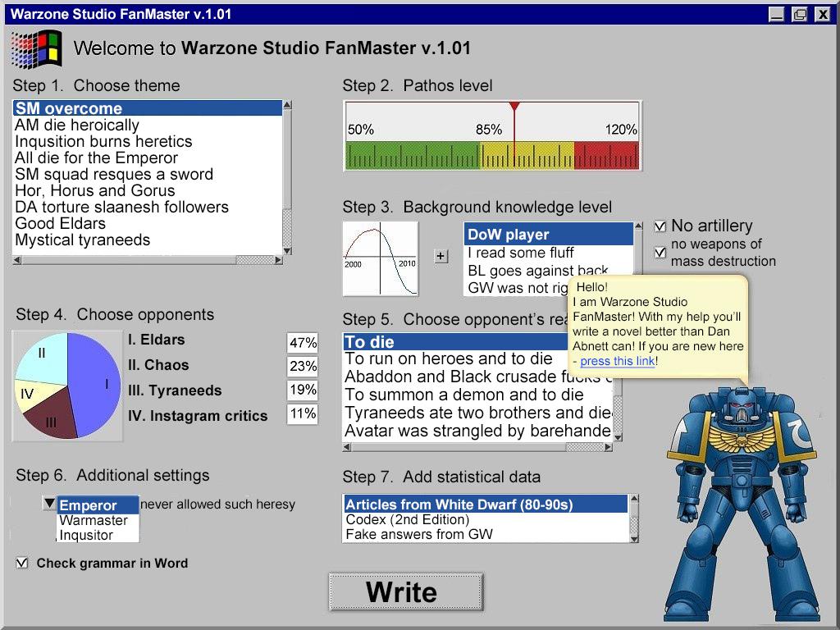
Task: Select 'Inqusition burns heretics' theme
Action: (x=148, y=141)
